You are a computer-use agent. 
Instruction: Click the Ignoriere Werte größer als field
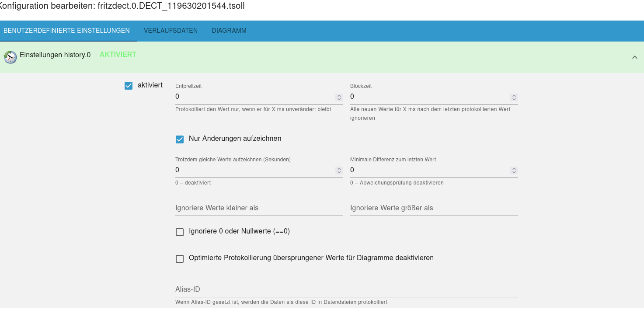(x=434, y=208)
